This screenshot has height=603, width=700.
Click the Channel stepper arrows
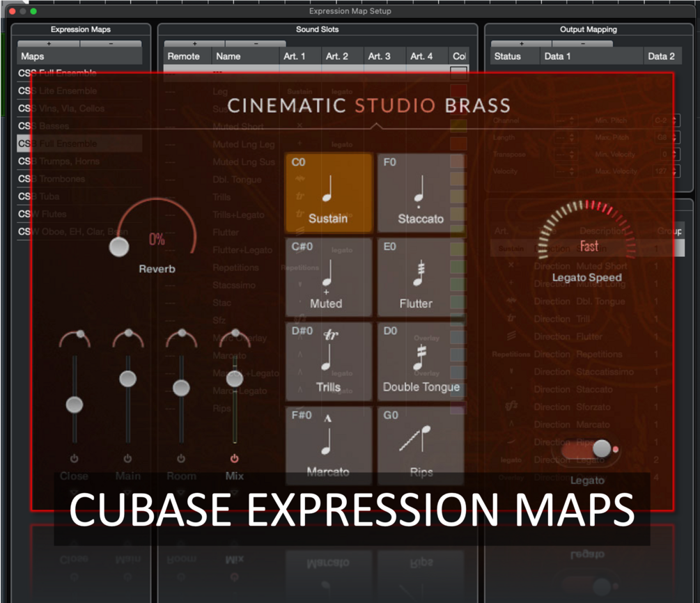click(571, 120)
